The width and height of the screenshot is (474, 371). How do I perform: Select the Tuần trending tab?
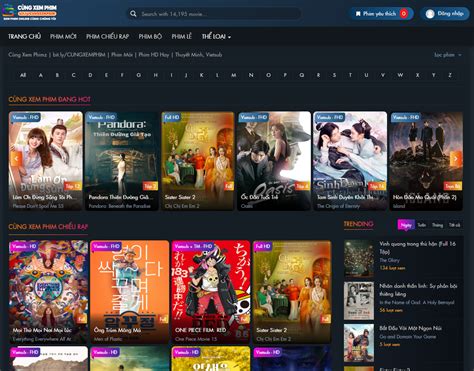click(x=422, y=225)
